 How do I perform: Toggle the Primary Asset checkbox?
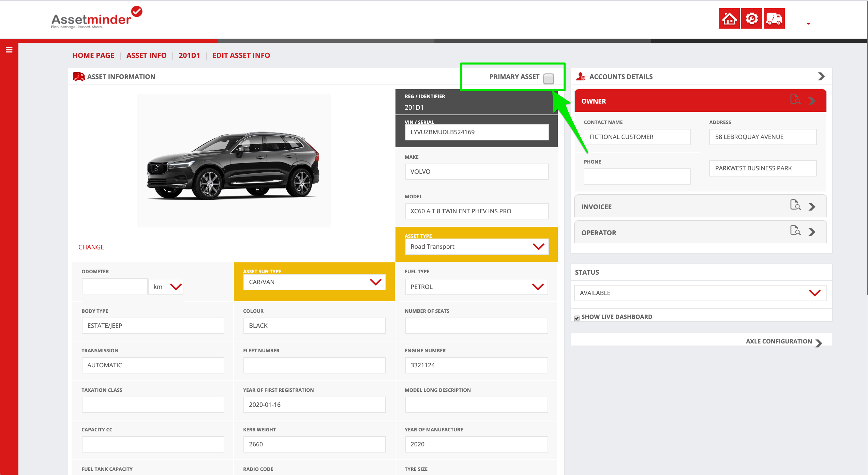click(x=549, y=79)
